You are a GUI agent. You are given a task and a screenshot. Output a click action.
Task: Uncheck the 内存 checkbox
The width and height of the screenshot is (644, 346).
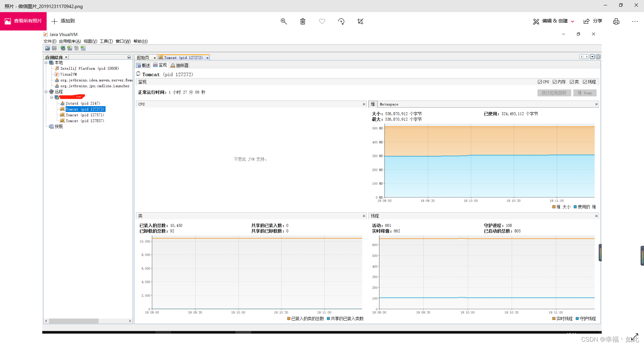coord(555,82)
